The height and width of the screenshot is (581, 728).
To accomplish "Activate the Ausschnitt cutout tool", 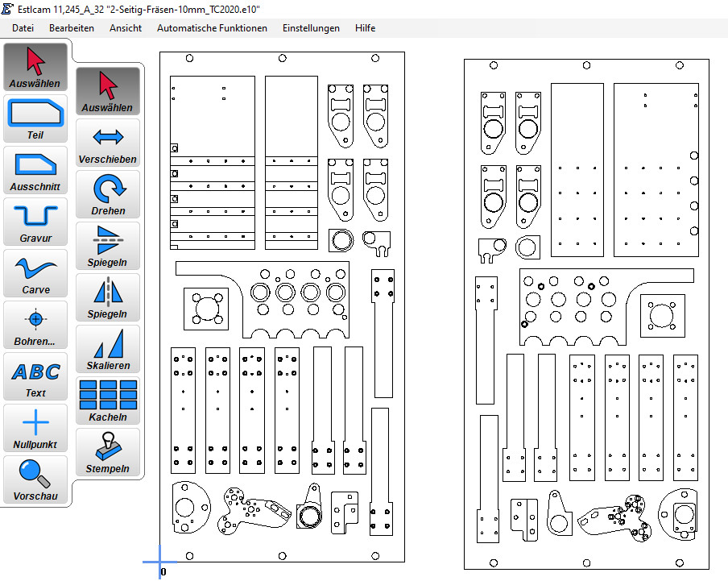I will click(x=35, y=171).
